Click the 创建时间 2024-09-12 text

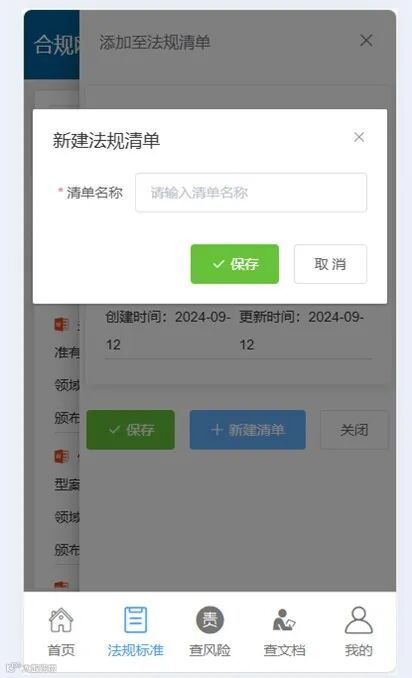click(x=168, y=331)
